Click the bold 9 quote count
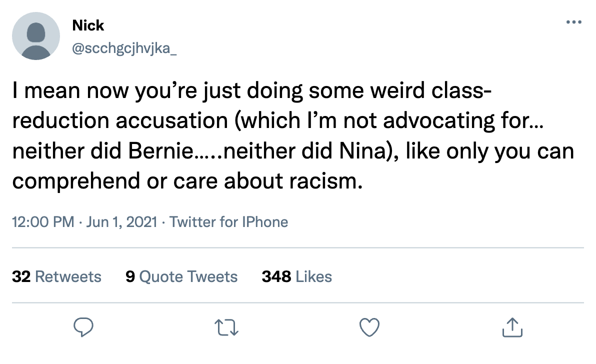 130,276
